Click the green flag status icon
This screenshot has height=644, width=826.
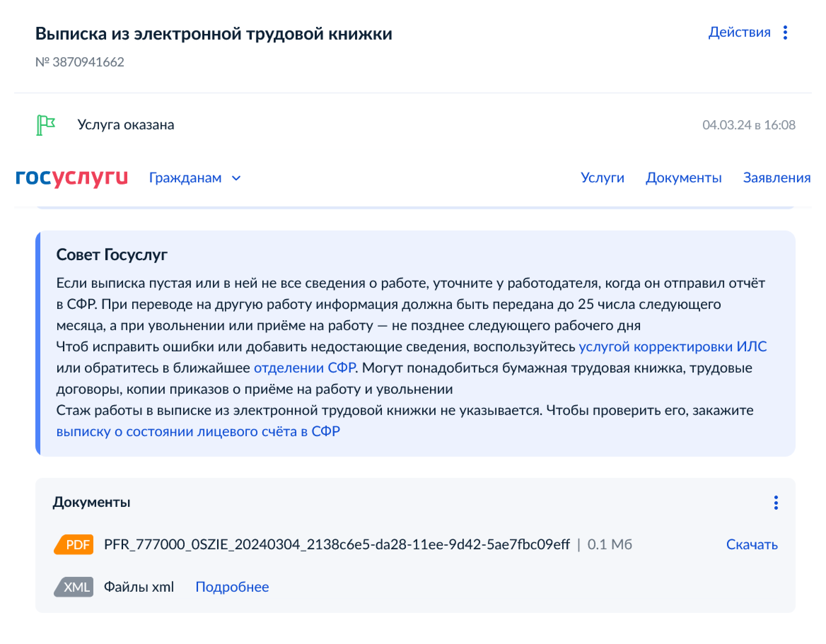pos(46,125)
